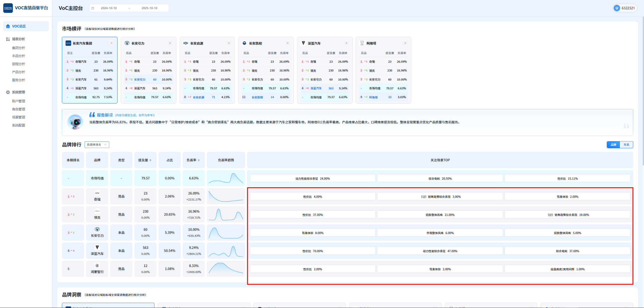Click the 长安汽车 logo in header

tap(8, 8)
